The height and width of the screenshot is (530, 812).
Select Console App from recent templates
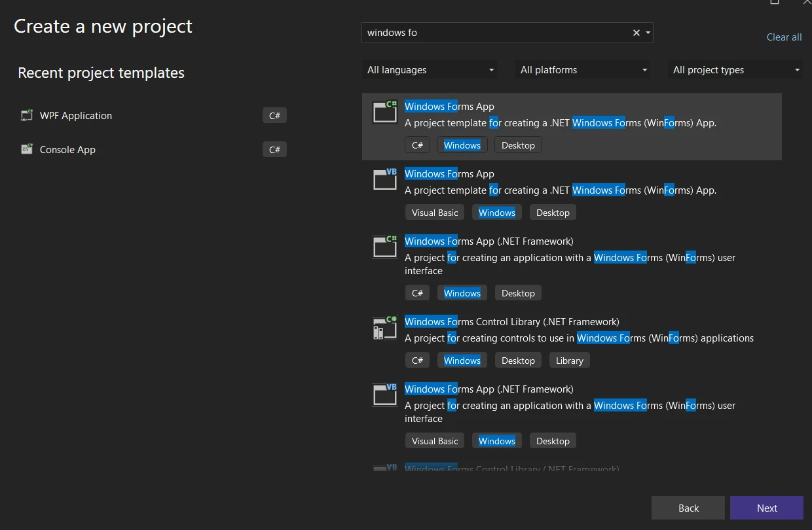67,150
